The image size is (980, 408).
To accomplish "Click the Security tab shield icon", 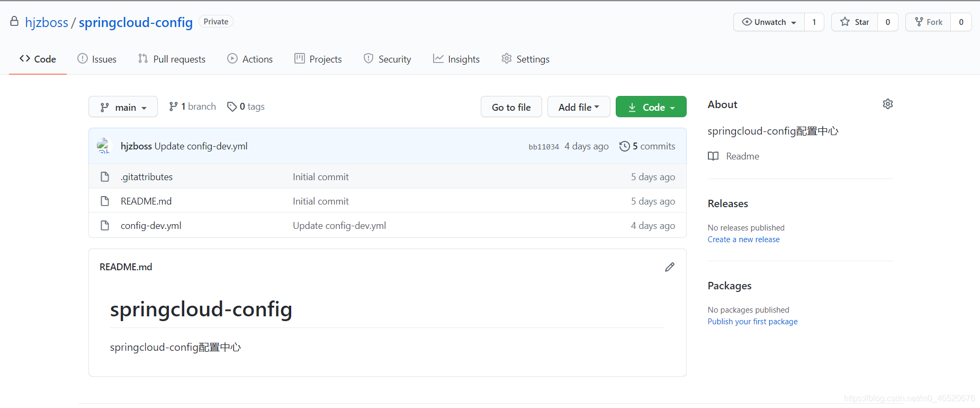I will pyautogui.click(x=368, y=58).
